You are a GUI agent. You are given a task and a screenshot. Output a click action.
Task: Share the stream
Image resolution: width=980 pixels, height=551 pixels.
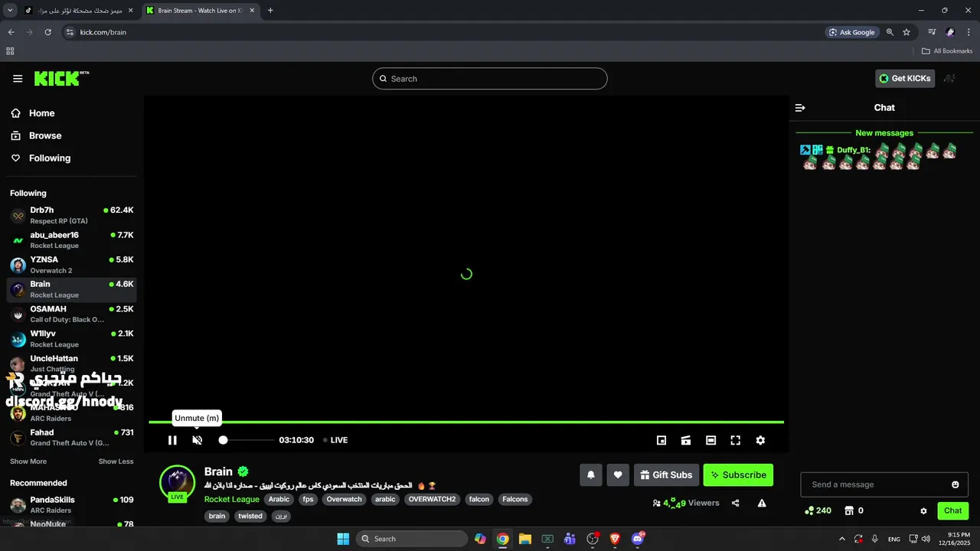[736, 503]
